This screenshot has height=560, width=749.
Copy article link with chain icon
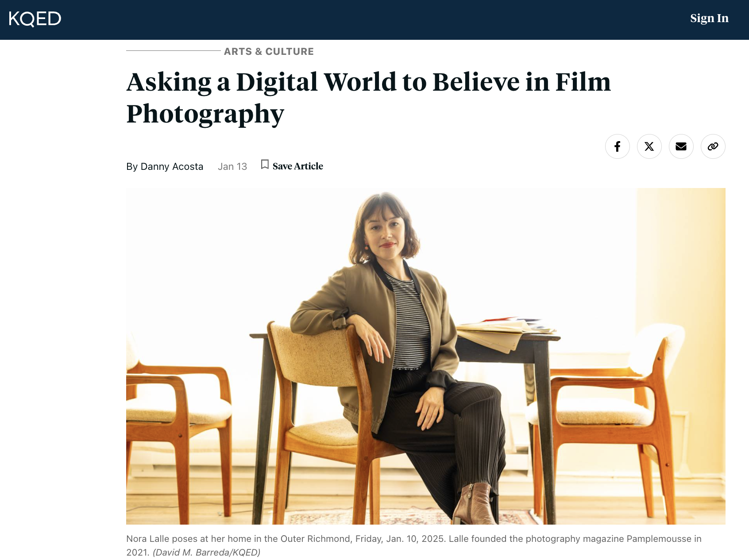point(713,146)
